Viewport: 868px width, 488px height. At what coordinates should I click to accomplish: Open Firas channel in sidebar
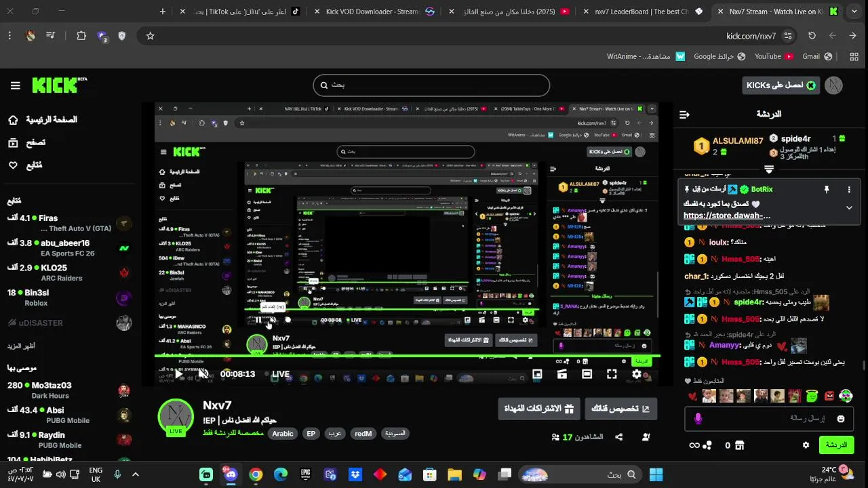(68, 223)
